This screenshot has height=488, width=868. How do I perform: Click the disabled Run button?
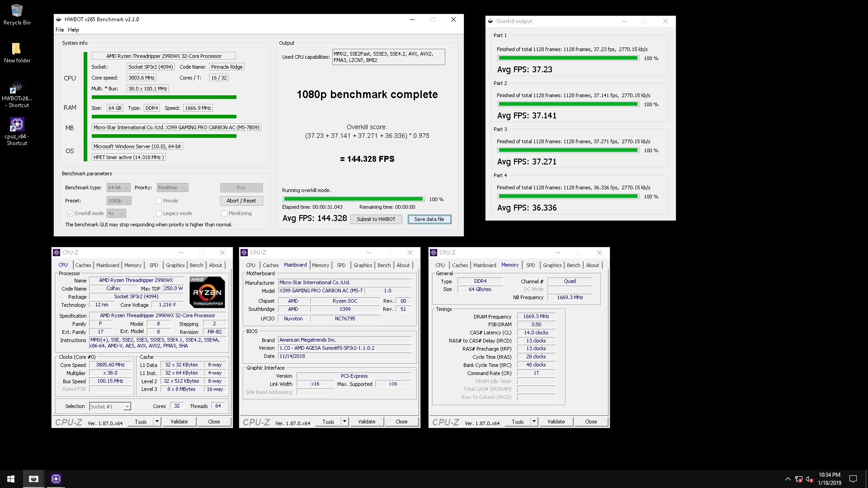point(241,188)
